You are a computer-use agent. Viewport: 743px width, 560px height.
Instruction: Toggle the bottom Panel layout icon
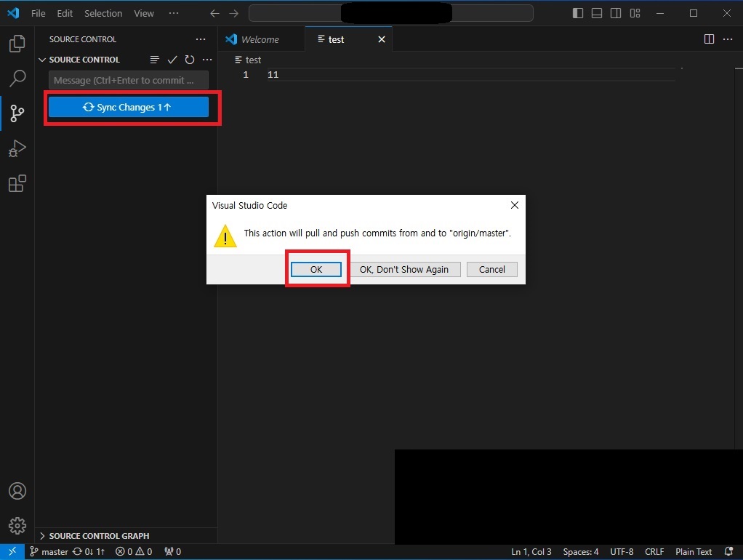(x=597, y=13)
